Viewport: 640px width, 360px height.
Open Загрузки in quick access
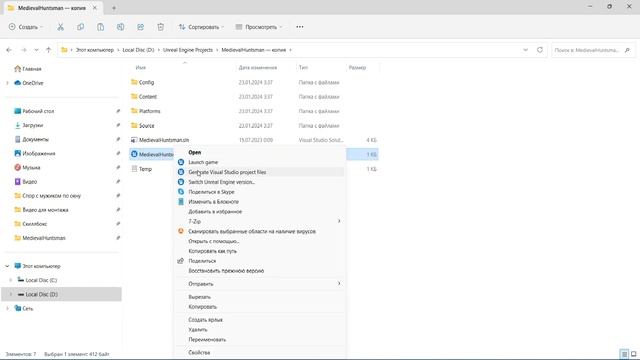tap(33, 125)
